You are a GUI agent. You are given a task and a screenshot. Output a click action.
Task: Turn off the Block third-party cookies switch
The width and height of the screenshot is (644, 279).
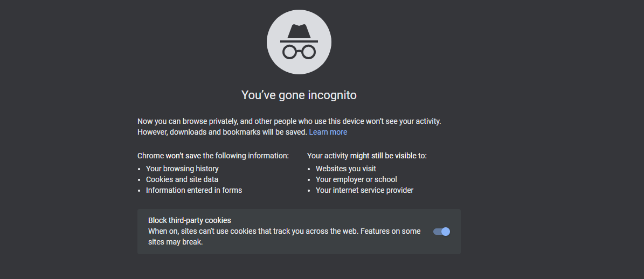point(441,232)
